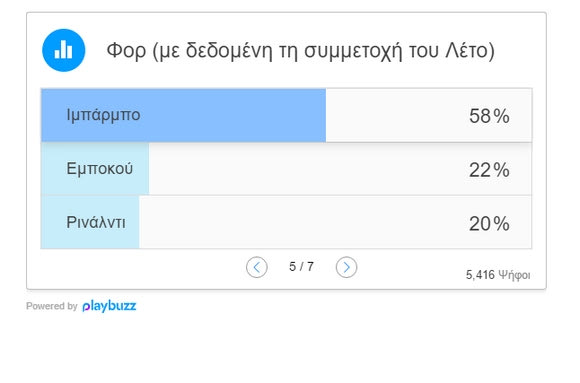The image size is (580, 383).
Task: Advance to next poll question arrow
Action: coord(347,267)
